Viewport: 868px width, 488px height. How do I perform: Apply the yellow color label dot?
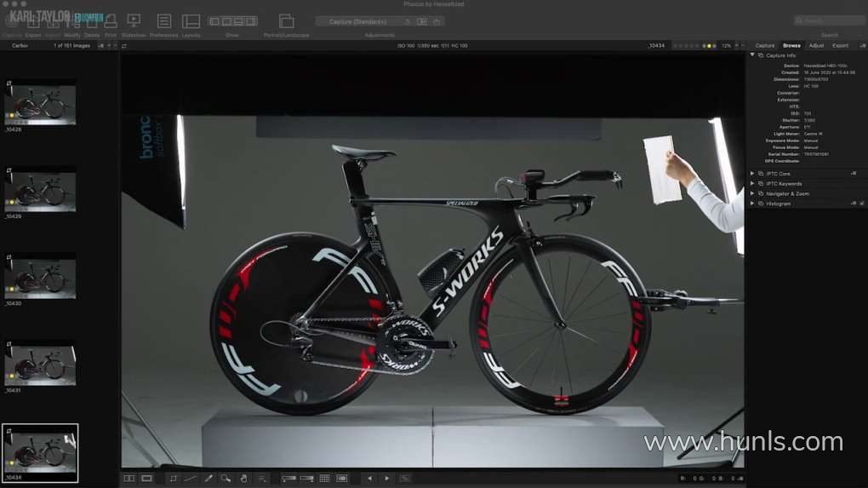click(x=709, y=46)
